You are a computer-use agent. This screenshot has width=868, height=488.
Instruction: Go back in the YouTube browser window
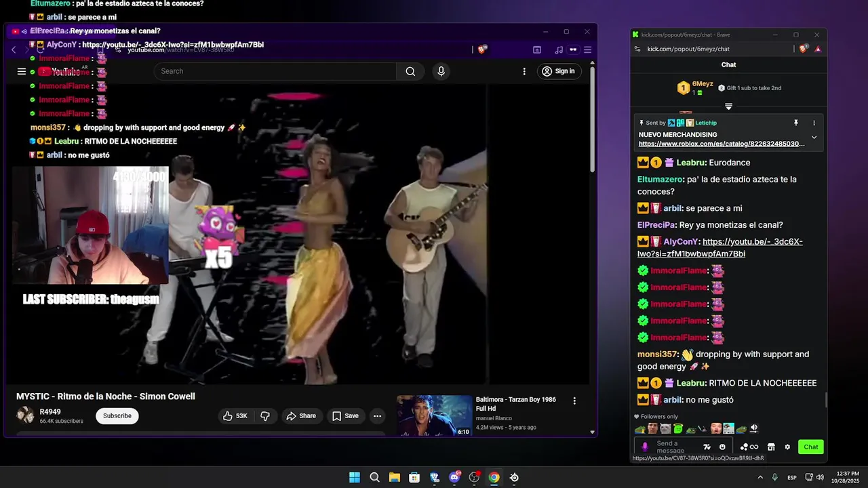click(x=14, y=49)
